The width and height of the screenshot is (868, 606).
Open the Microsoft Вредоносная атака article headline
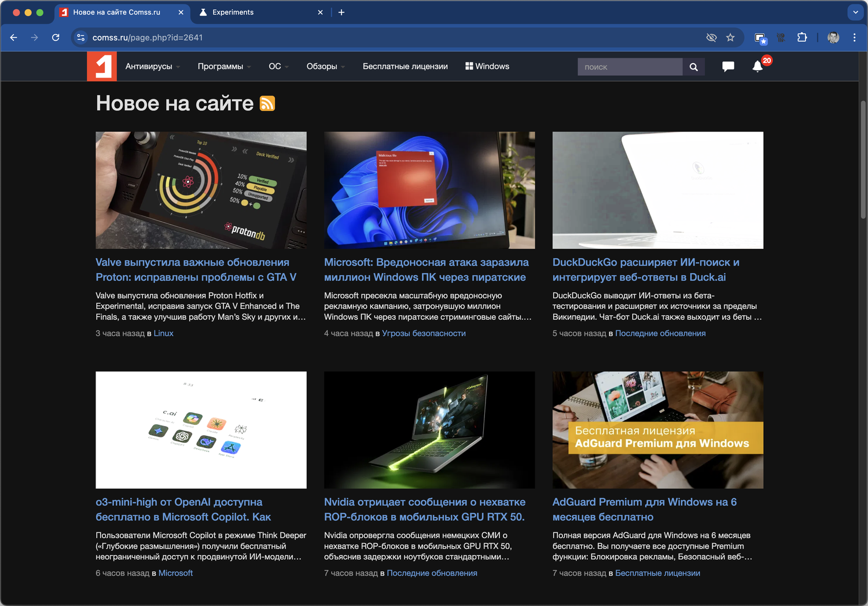[426, 270]
